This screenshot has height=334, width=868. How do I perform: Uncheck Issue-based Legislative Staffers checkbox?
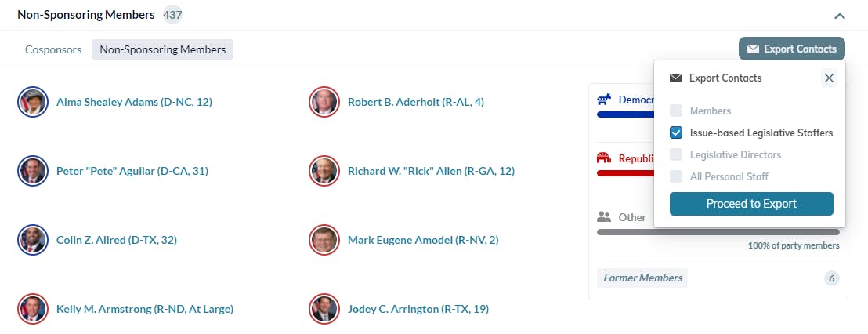[x=676, y=133]
